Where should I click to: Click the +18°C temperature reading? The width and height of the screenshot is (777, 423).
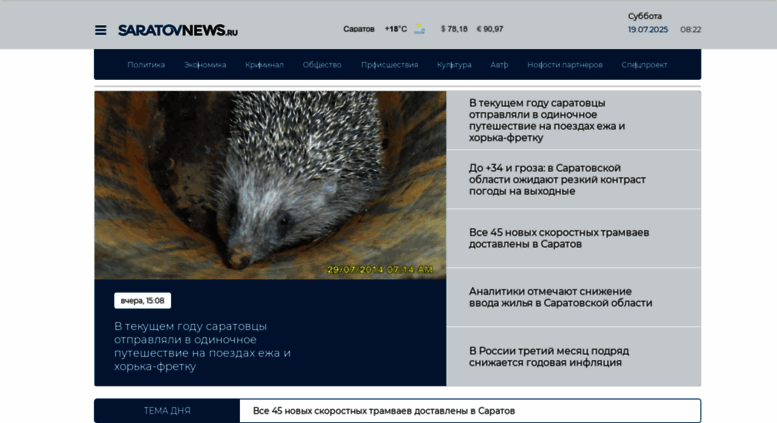pyautogui.click(x=395, y=29)
